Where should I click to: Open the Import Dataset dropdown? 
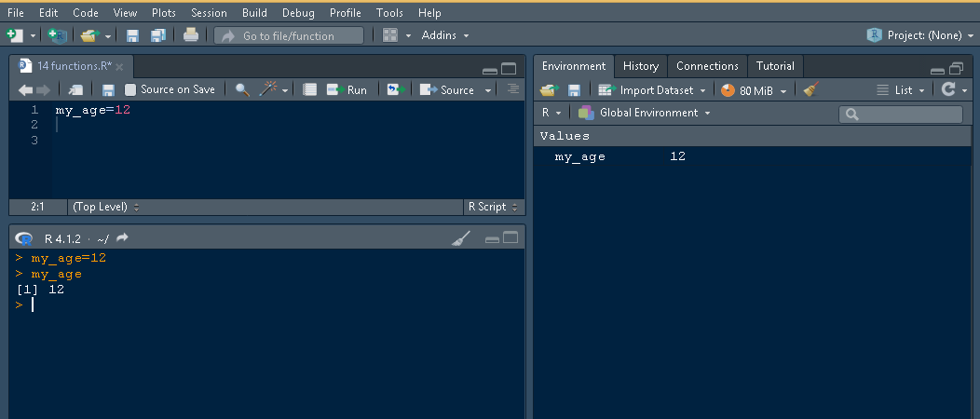click(652, 90)
